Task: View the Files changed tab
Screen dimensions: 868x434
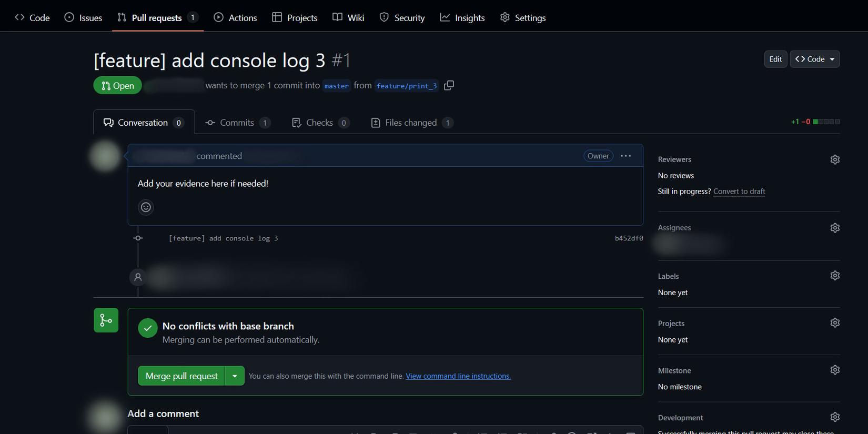Action: (x=412, y=123)
